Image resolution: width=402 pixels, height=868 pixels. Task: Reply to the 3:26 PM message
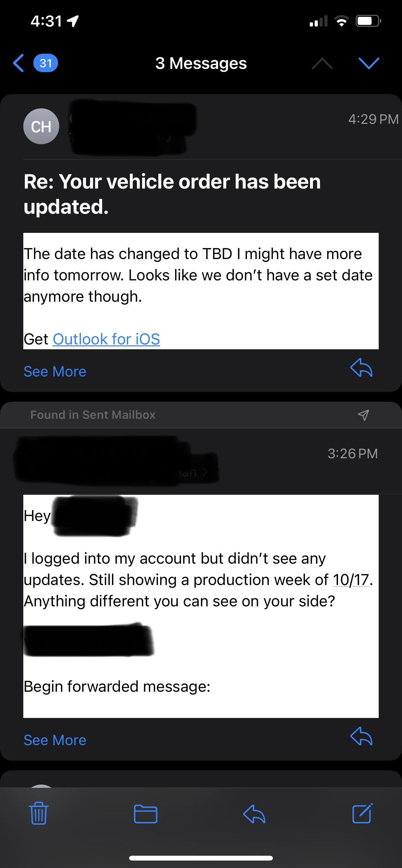click(x=361, y=736)
